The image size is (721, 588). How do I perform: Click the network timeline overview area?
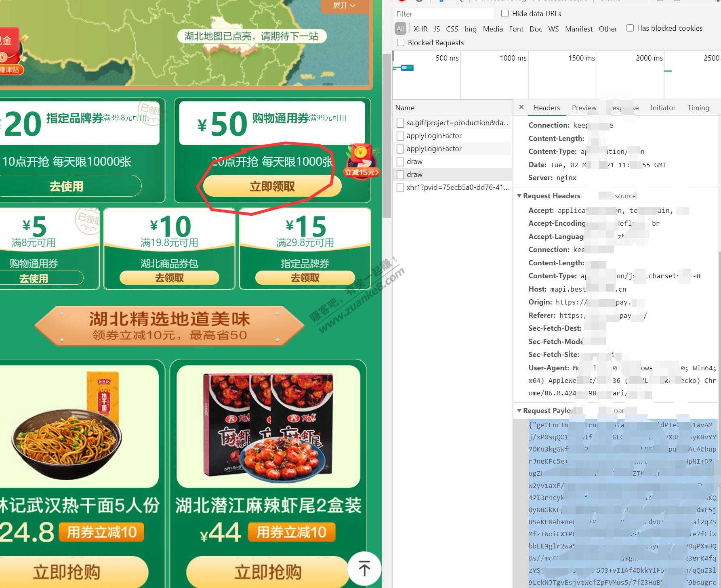pos(557,75)
